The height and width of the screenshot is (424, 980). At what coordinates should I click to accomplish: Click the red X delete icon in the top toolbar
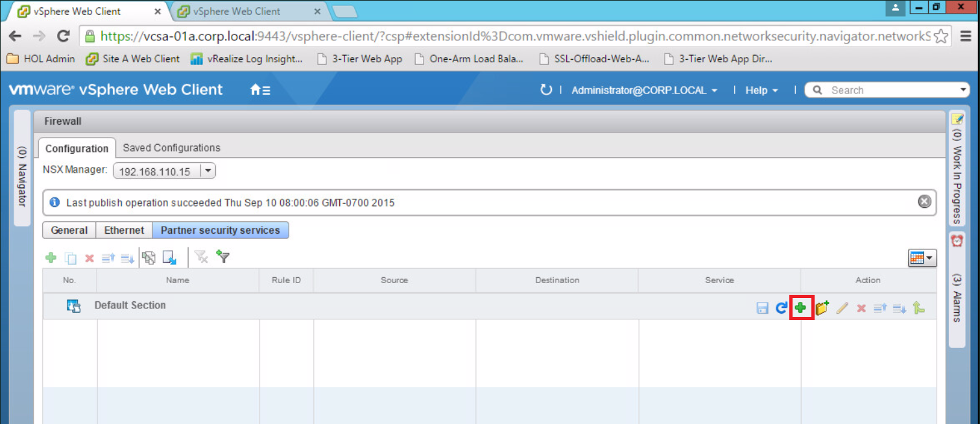pos(90,258)
